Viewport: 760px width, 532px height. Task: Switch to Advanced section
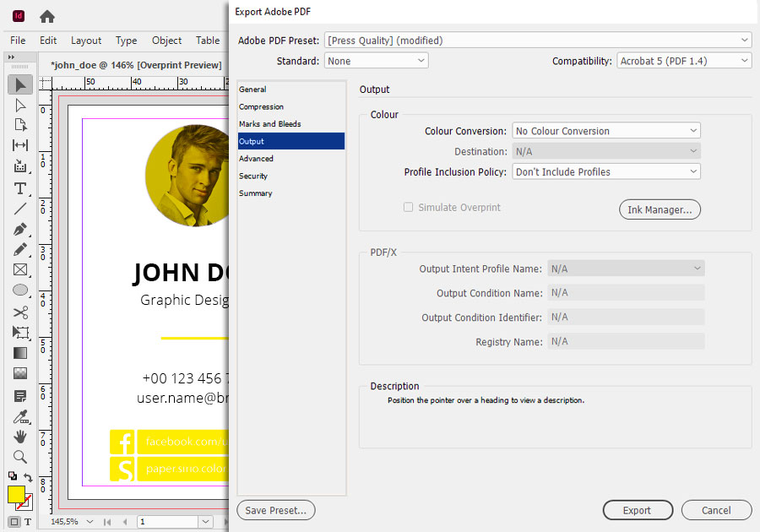[291, 159]
